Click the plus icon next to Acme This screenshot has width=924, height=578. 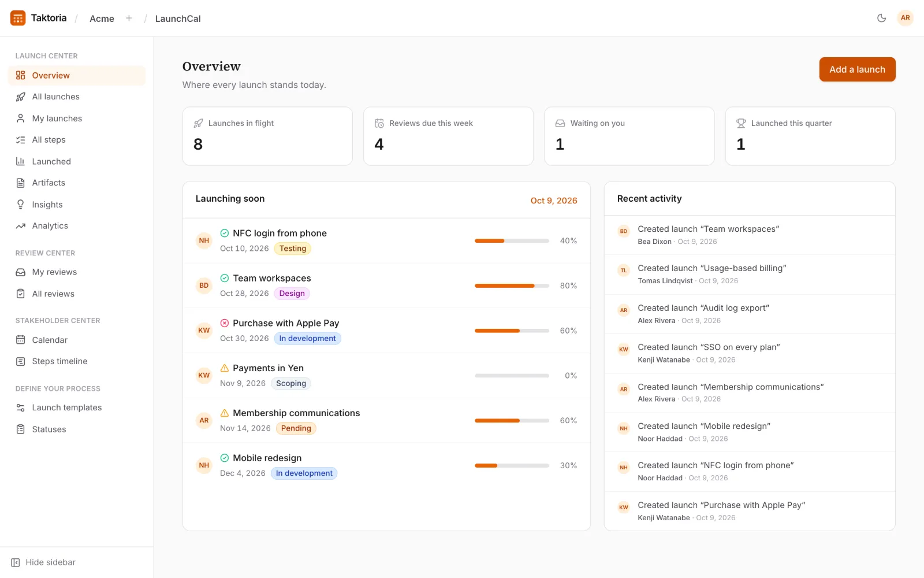point(129,18)
